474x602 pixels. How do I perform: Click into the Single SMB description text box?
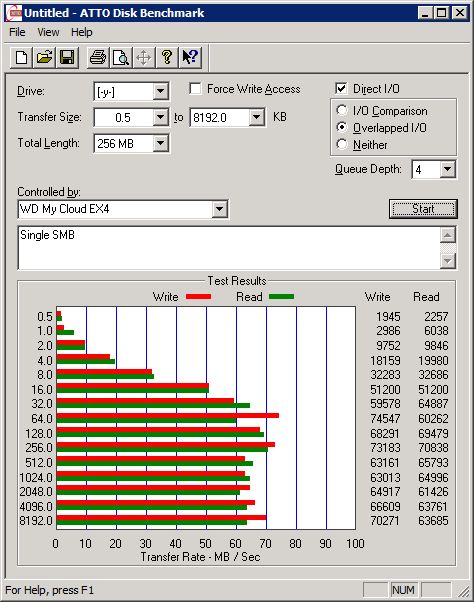point(229,248)
